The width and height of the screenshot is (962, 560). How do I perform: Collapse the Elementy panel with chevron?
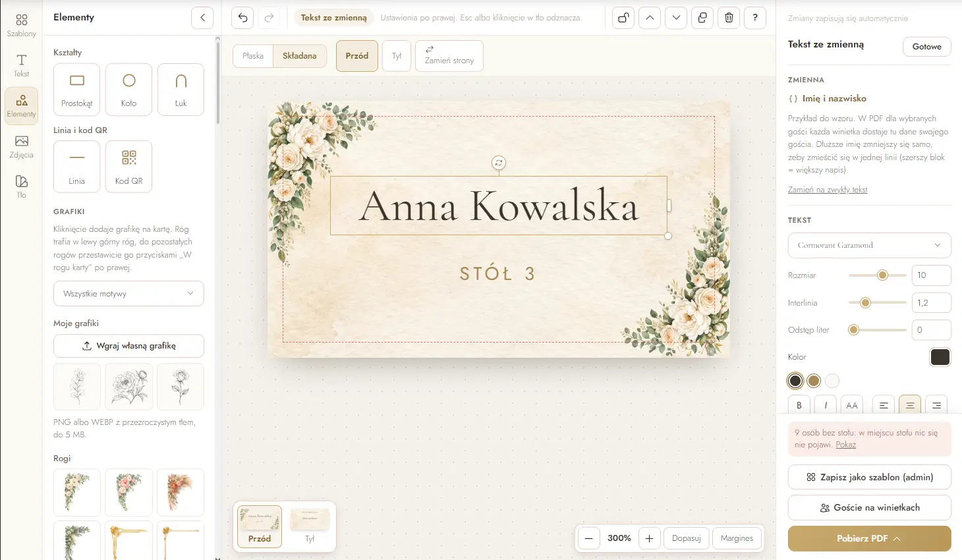(202, 18)
